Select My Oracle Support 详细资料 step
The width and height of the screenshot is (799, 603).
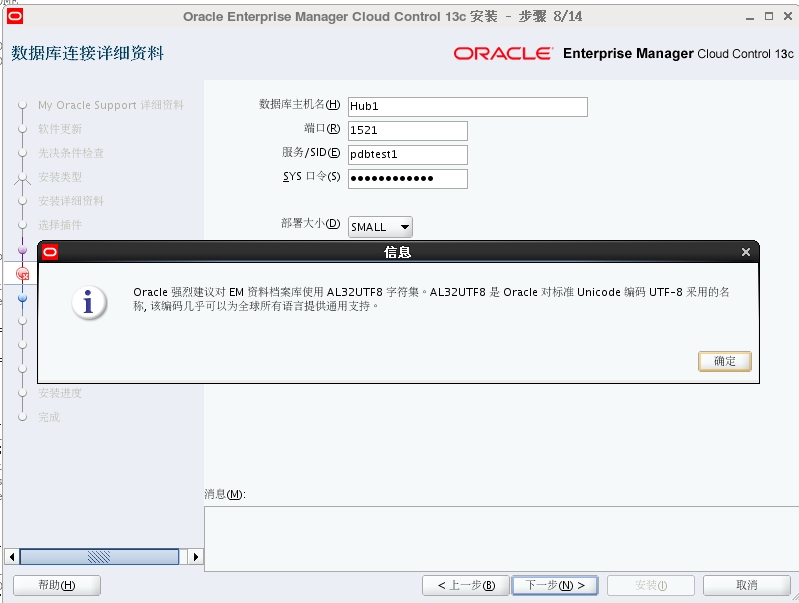[111, 105]
